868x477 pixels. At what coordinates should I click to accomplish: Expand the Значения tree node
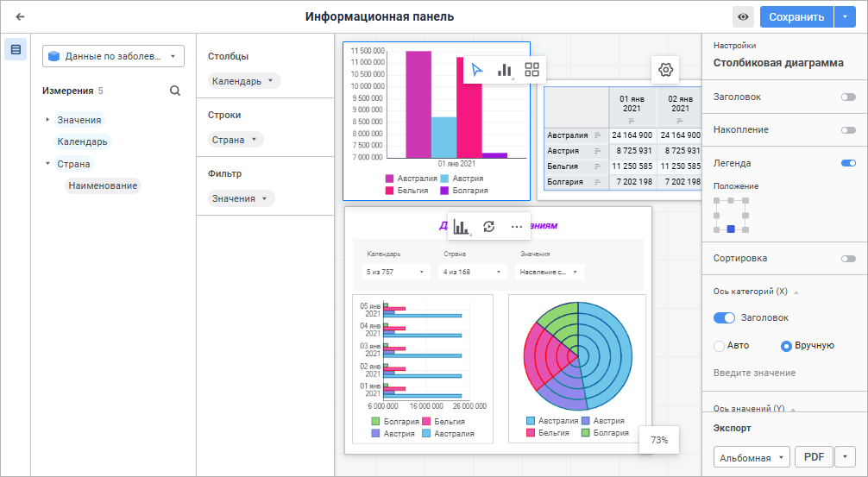[47, 120]
